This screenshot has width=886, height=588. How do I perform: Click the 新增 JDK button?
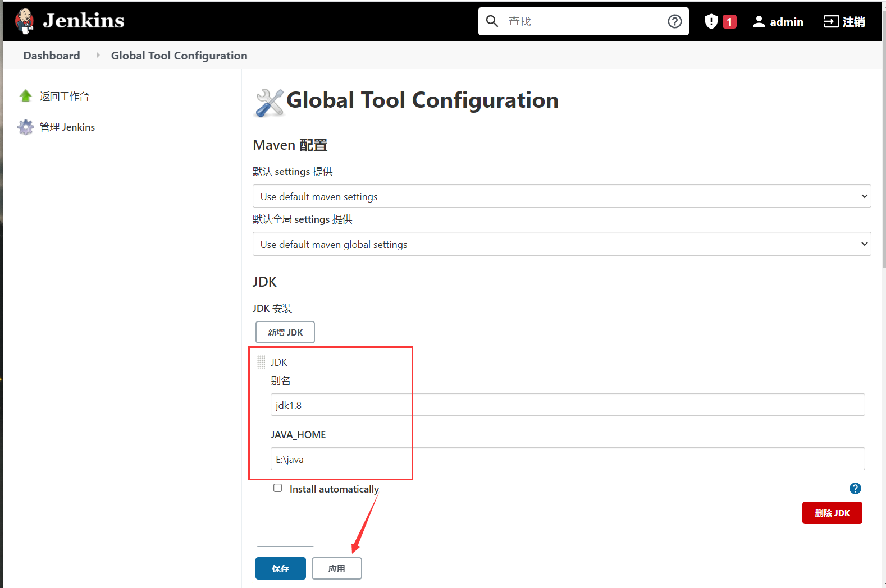tap(285, 332)
